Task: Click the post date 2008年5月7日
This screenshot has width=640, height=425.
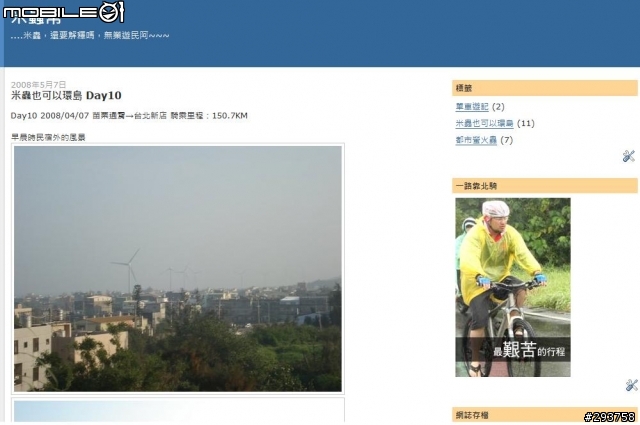Action: point(38,85)
